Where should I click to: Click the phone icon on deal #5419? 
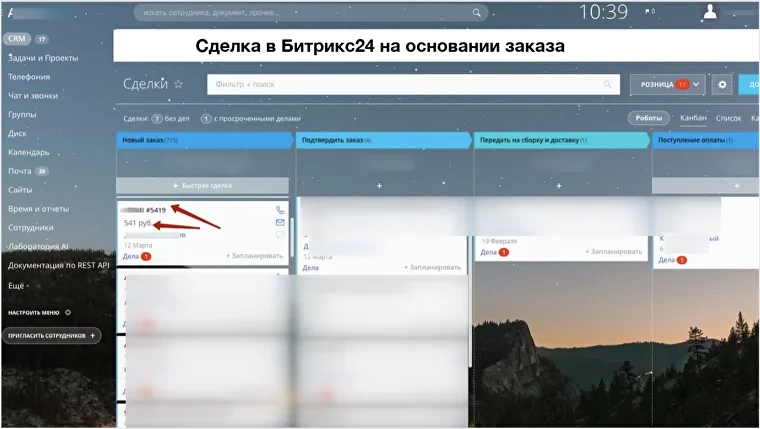280,211
